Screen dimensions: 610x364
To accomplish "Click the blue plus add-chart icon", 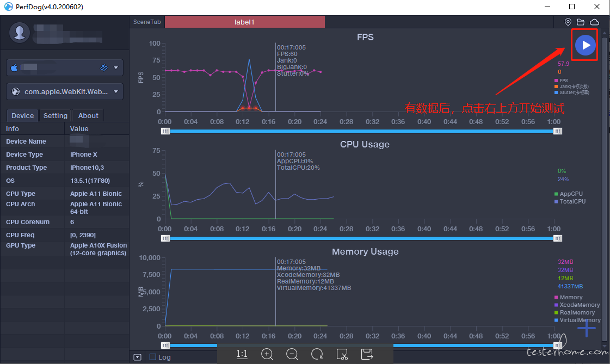I will pyautogui.click(x=586, y=329).
